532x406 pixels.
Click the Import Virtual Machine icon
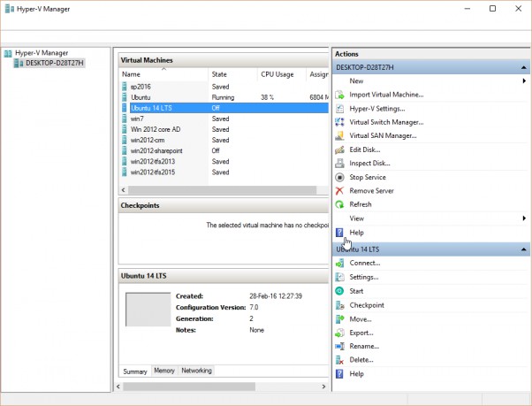pos(339,95)
